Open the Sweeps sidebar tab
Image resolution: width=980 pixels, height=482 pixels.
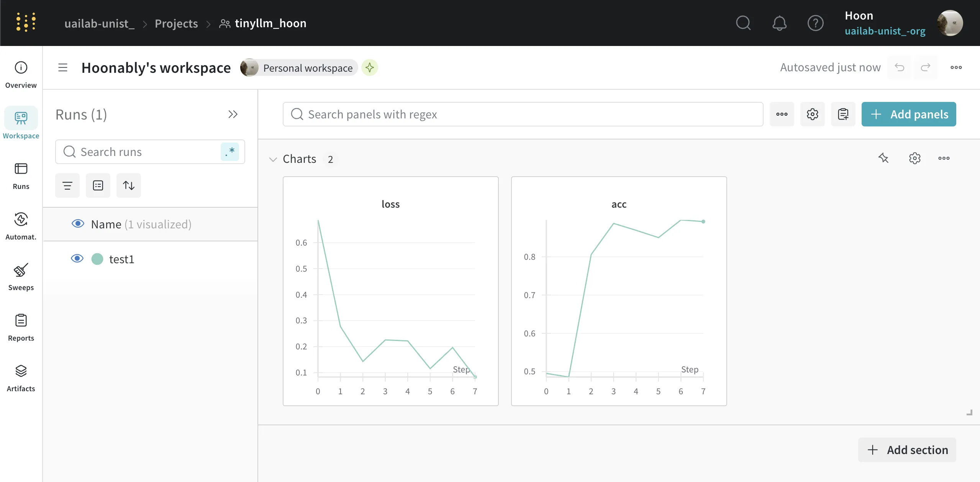[21, 277]
